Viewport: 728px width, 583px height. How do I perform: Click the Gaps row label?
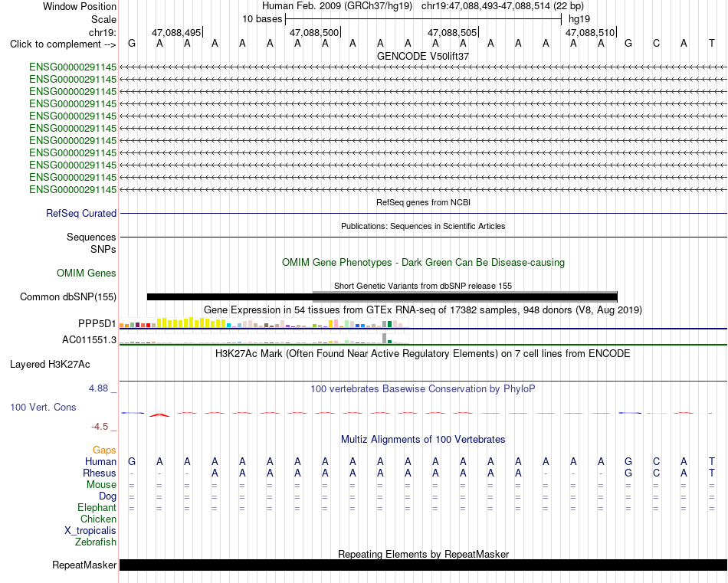[x=104, y=450]
